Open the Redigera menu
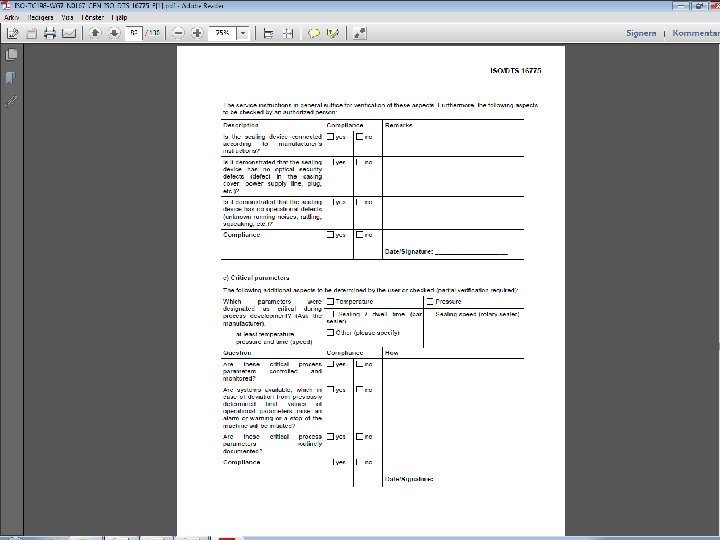This screenshot has width=720, height=540. 40,17
